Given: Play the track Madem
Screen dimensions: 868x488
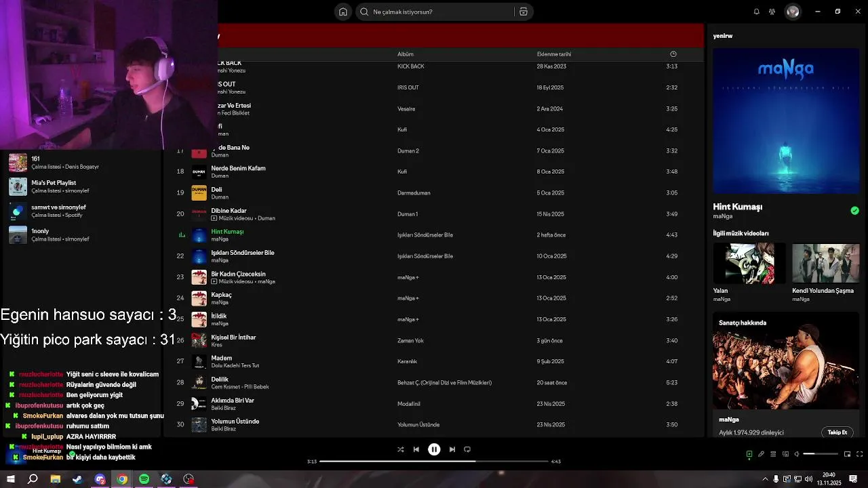Looking at the screenshot, I should point(434,361).
